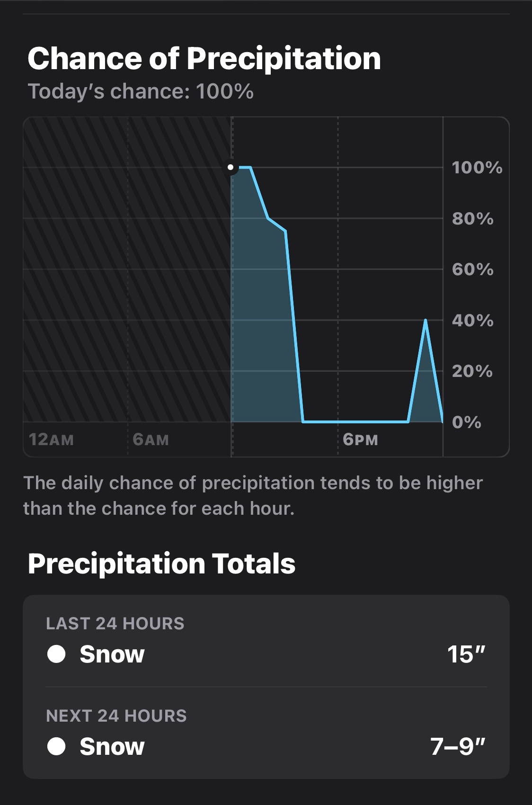
Task: Tap the 6PM time label
Action: (360, 439)
